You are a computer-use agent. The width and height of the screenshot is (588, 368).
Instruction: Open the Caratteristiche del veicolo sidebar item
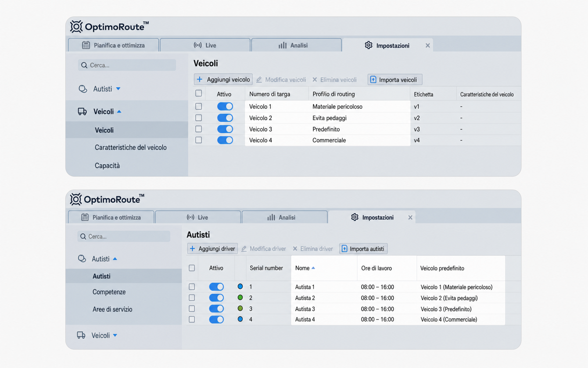127,148
